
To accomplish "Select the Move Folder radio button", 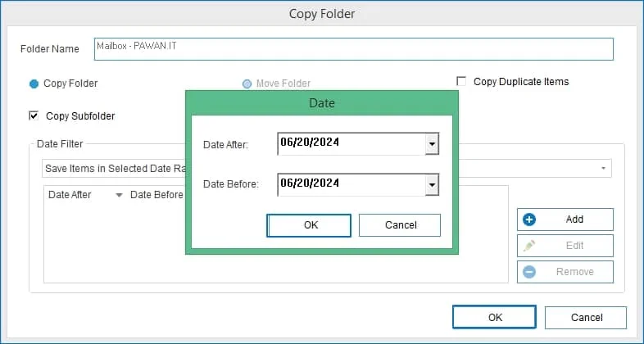I will point(247,84).
